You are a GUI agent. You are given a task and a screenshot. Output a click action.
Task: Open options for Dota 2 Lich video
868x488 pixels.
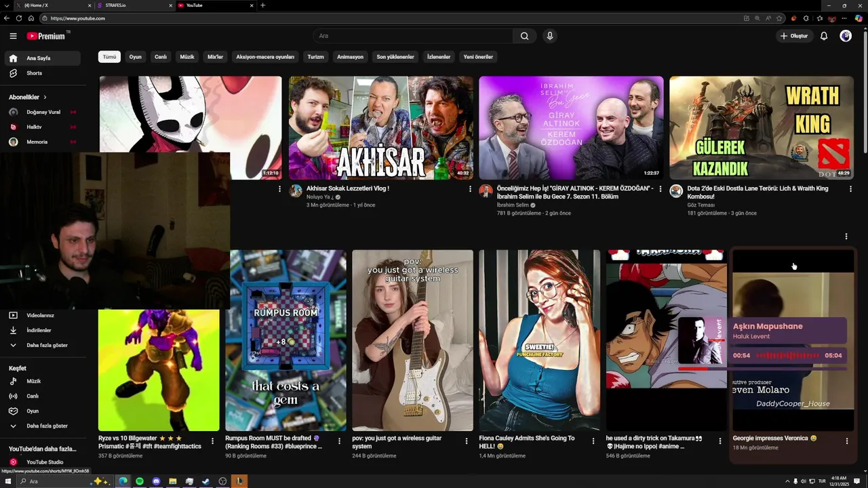[850, 189]
